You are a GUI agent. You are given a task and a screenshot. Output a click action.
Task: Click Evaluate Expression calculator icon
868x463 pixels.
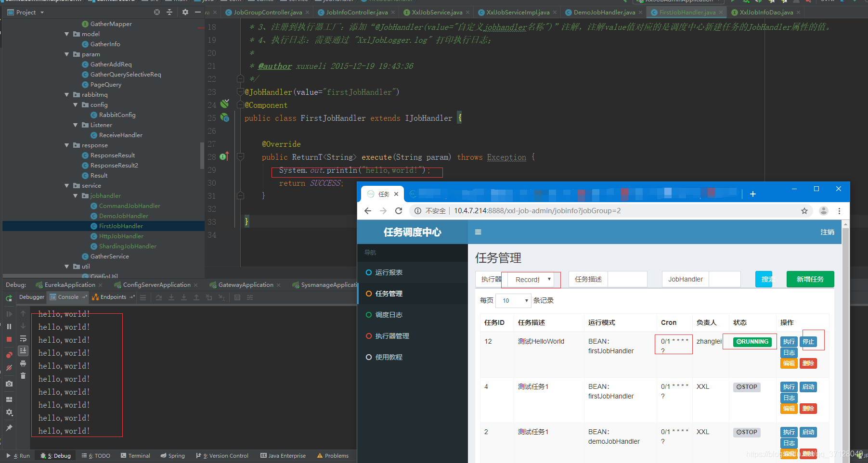[237, 297]
